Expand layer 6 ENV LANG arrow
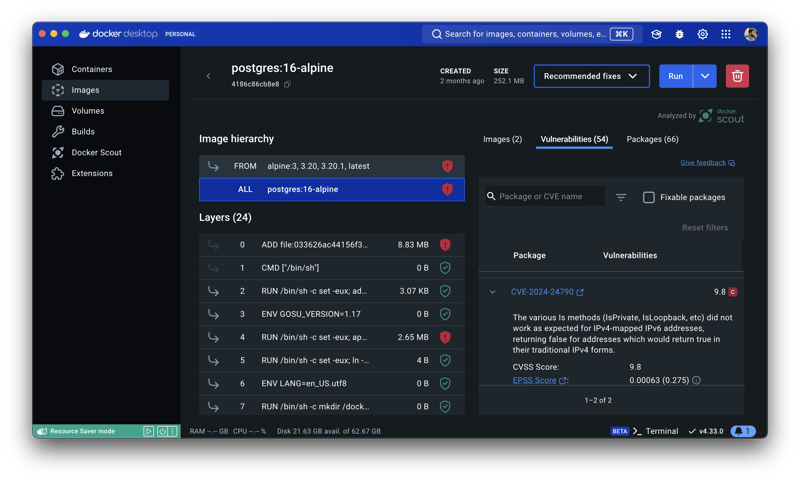The image size is (800, 481). (213, 384)
